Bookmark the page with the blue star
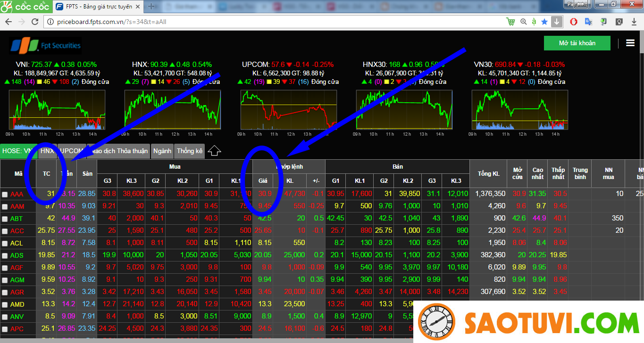The width and height of the screenshot is (644, 343). 544,22
